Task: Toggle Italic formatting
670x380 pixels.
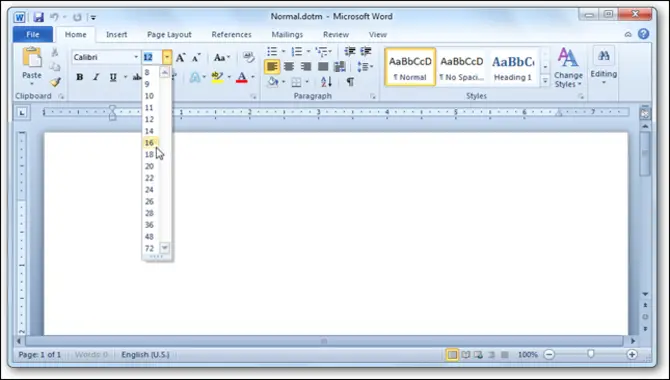Action: [96, 77]
